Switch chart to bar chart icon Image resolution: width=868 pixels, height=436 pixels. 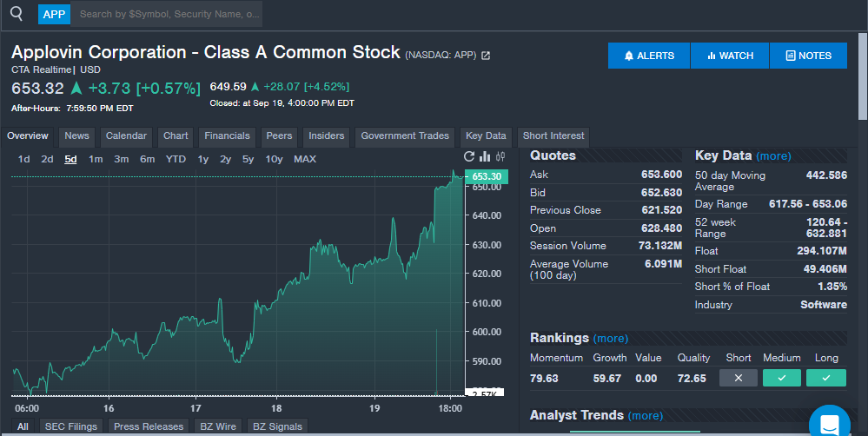[x=485, y=157]
